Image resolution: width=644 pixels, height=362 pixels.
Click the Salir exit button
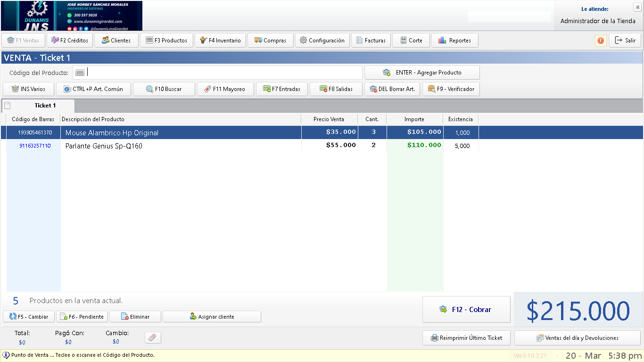coord(625,41)
